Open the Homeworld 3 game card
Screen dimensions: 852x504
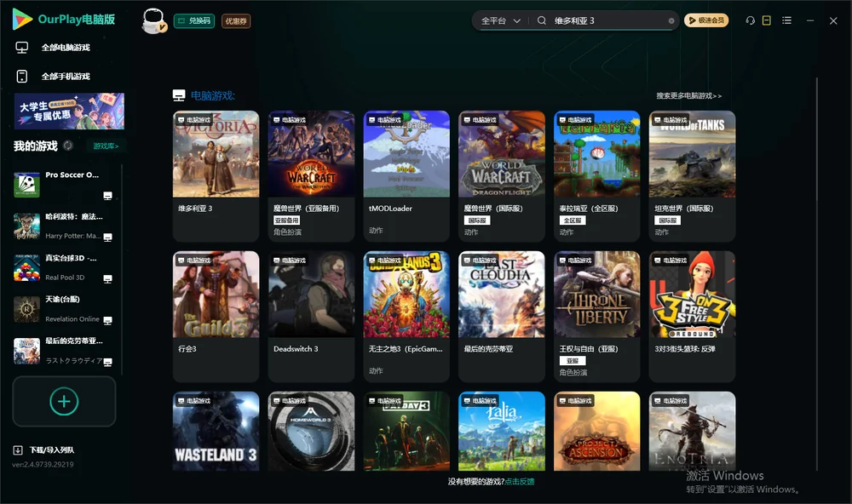(311, 432)
